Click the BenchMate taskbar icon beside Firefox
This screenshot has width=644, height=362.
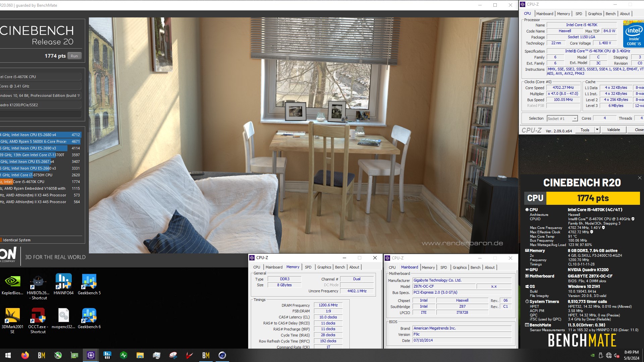coord(42,355)
